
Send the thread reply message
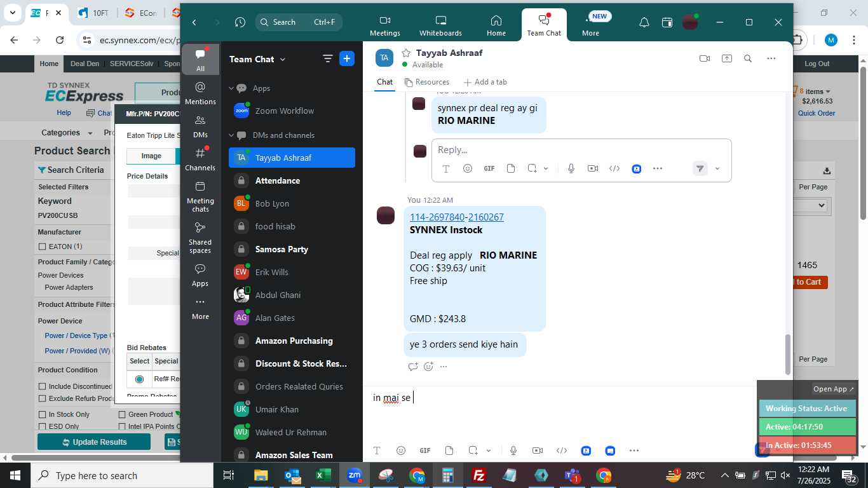point(700,168)
